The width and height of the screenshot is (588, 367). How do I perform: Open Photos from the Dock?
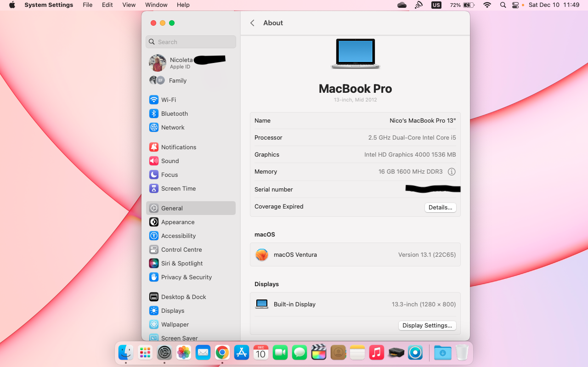click(184, 353)
